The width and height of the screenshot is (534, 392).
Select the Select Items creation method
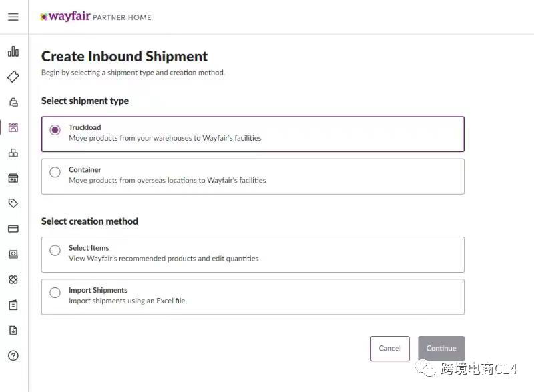tap(55, 251)
